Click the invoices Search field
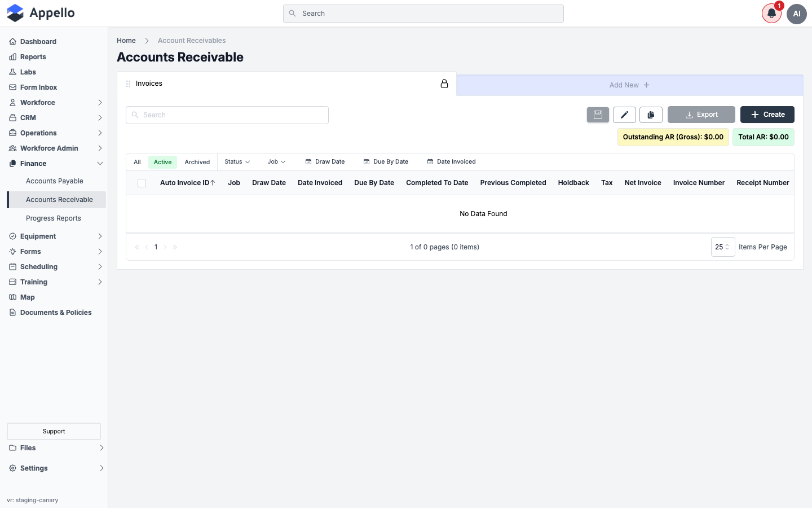The height and width of the screenshot is (518, 812). (x=227, y=115)
